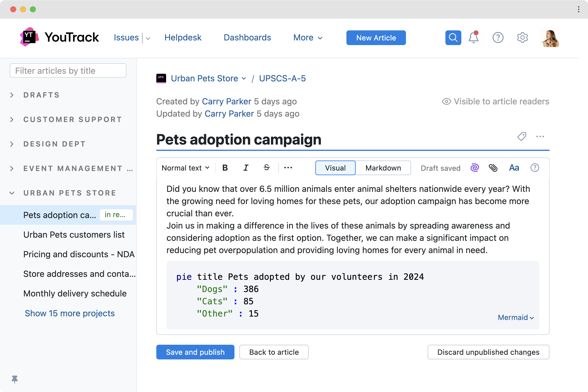The image size is (588, 392).
Task: Open the search icon button
Action: tap(453, 38)
